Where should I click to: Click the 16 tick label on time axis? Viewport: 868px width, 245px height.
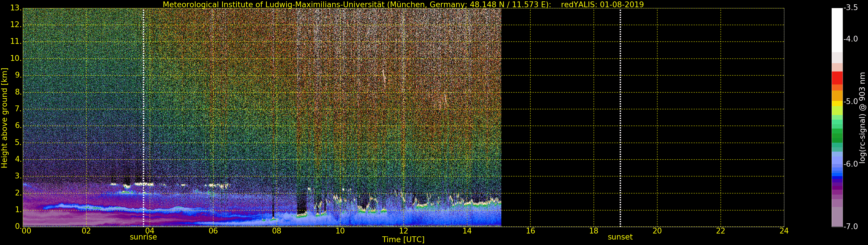pyautogui.click(x=530, y=231)
